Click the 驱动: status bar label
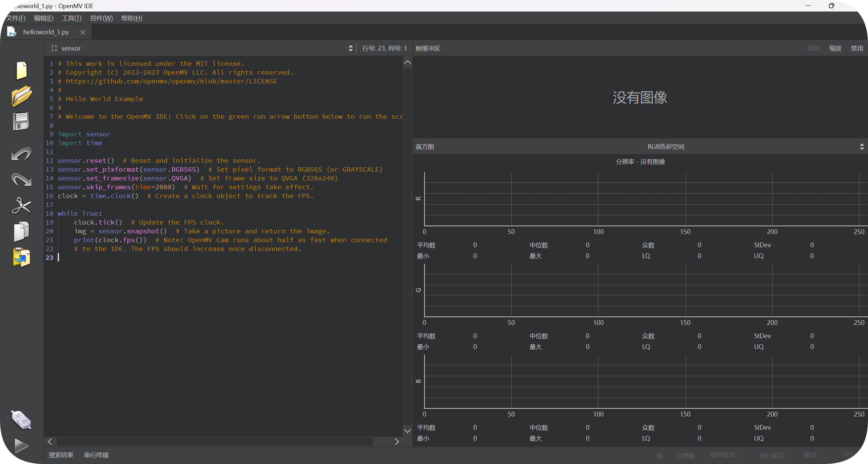The height and width of the screenshot is (464, 868). [x=811, y=455]
